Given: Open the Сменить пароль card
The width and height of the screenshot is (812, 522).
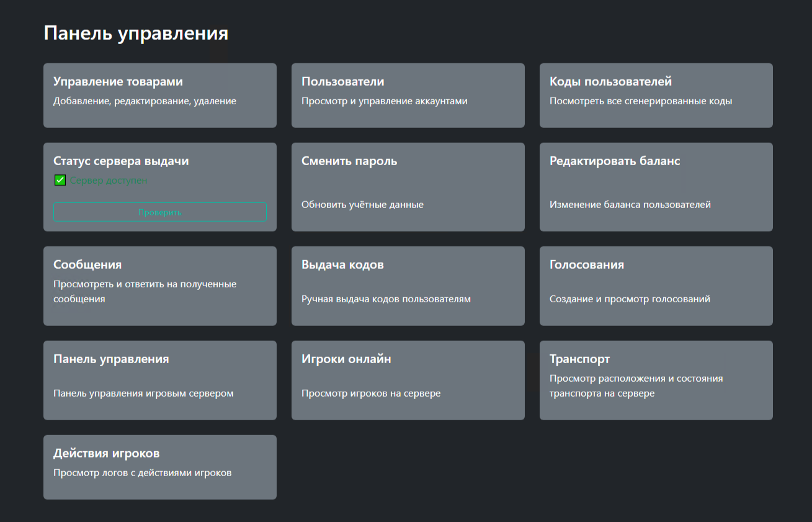Looking at the screenshot, I should pos(408,187).
